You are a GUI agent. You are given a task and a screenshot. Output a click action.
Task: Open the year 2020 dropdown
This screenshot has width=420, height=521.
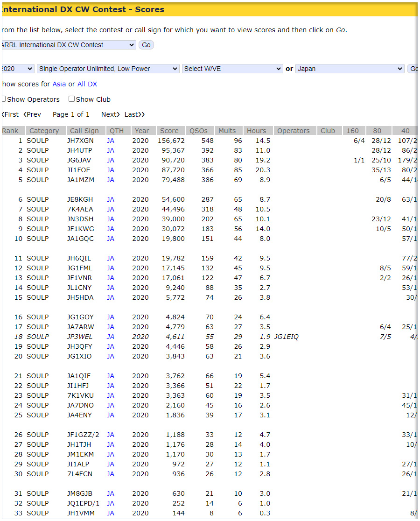coord(17,69)
